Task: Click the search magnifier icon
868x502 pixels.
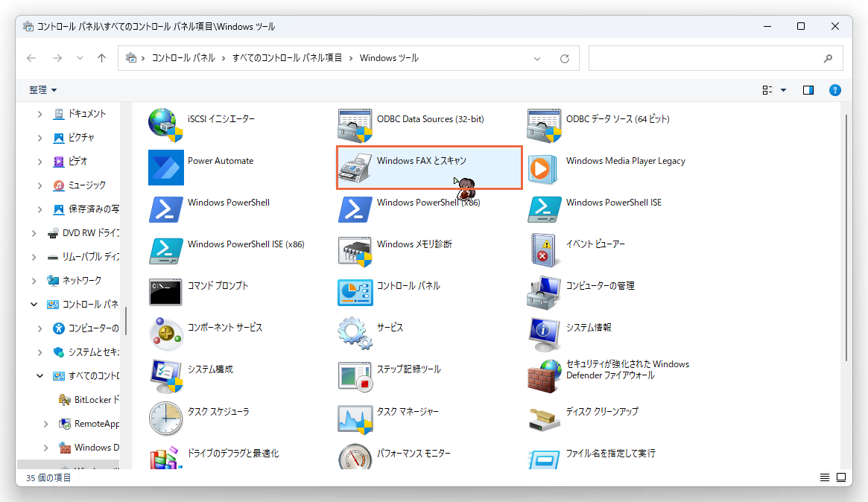Action: 829,59
